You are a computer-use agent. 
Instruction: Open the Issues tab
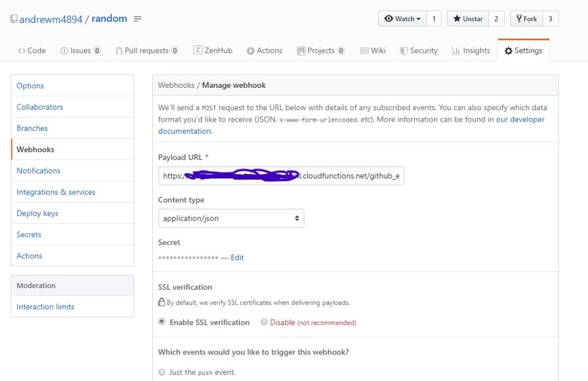80,50
